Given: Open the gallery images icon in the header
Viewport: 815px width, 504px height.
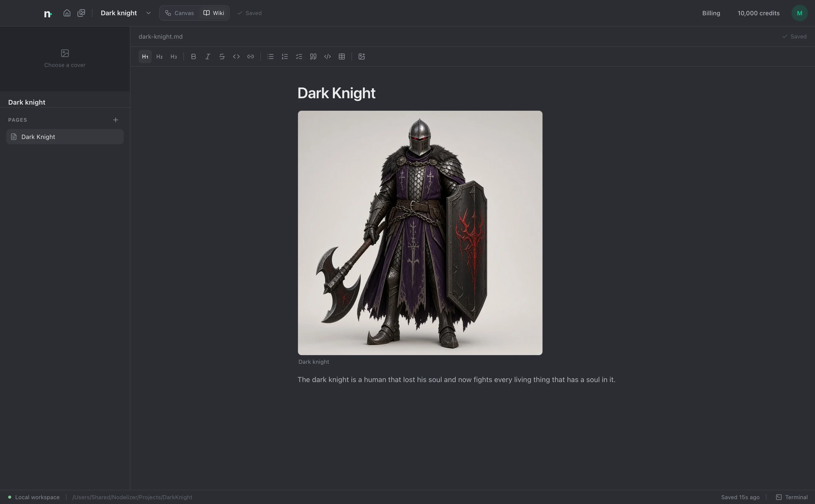Looking at the screenshot, I should pos(81,13).
